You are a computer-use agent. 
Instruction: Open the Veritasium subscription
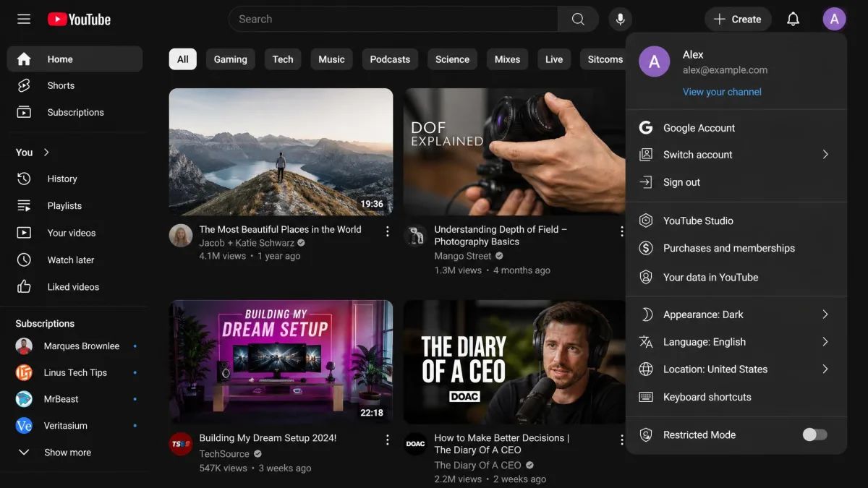pos(75,426)
